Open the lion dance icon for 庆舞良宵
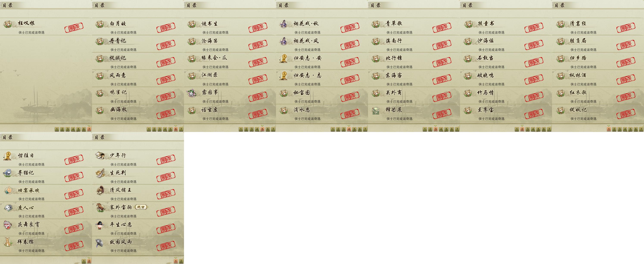The width and height of the screenshot is (644, 264). (x=8, y=225)
